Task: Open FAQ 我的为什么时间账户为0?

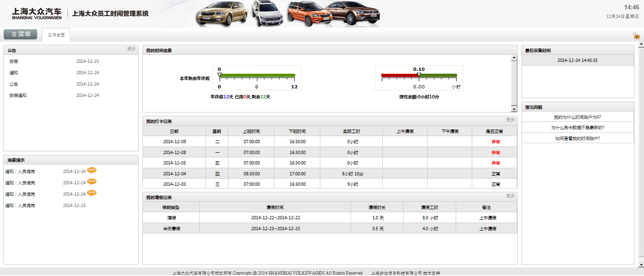Action: pyautogui.click(x=577, y=117)
